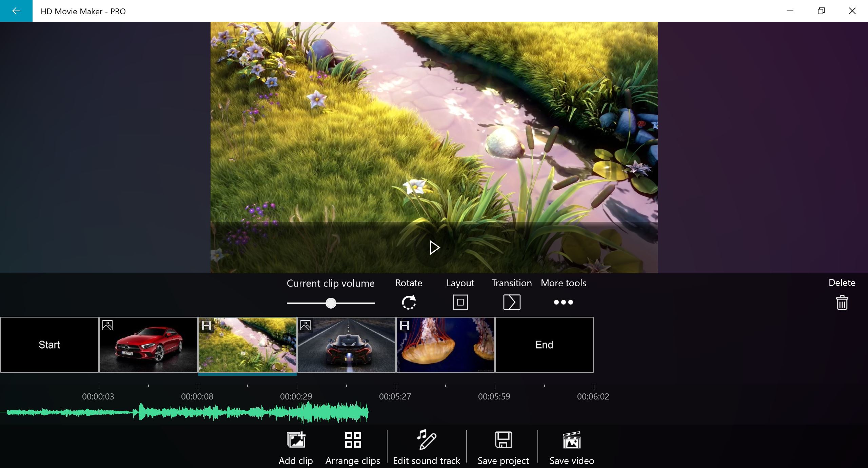Click the HD Movie Maker - PRO title
Viewport: 868px width, 468px height.
83,11
